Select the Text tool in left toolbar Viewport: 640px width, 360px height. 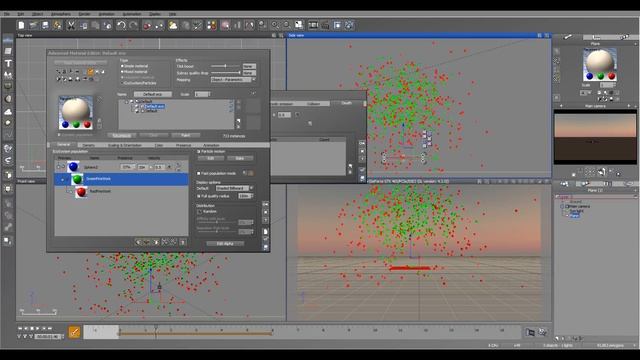click(8, 63)
